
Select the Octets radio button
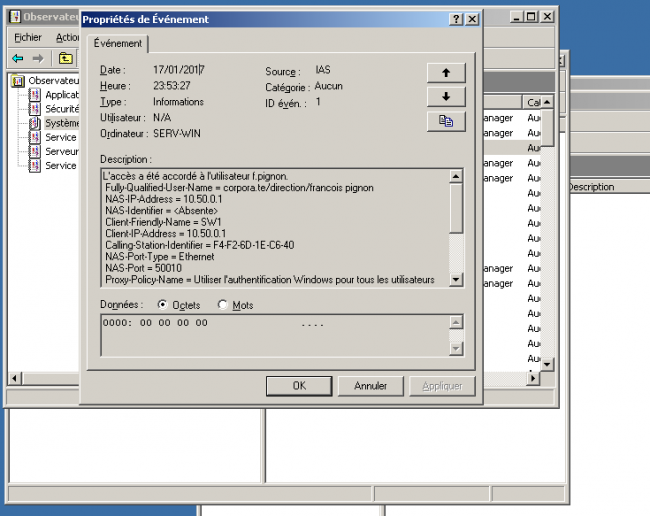click(x=163, y=305)
